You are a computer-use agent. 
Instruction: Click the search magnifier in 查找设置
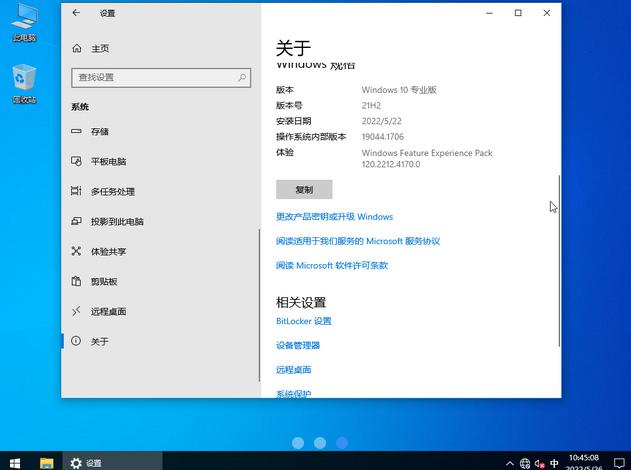pyautogui.click(x=241, y=77)
